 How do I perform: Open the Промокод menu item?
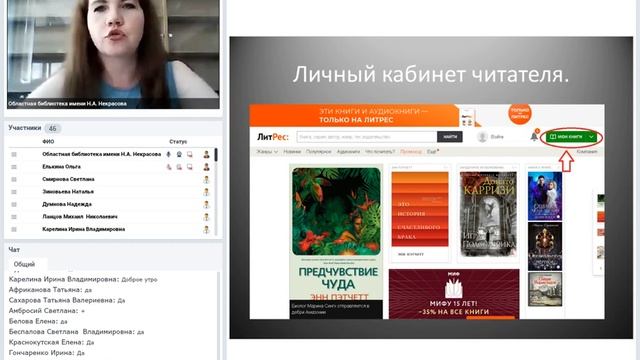point(411,151)
